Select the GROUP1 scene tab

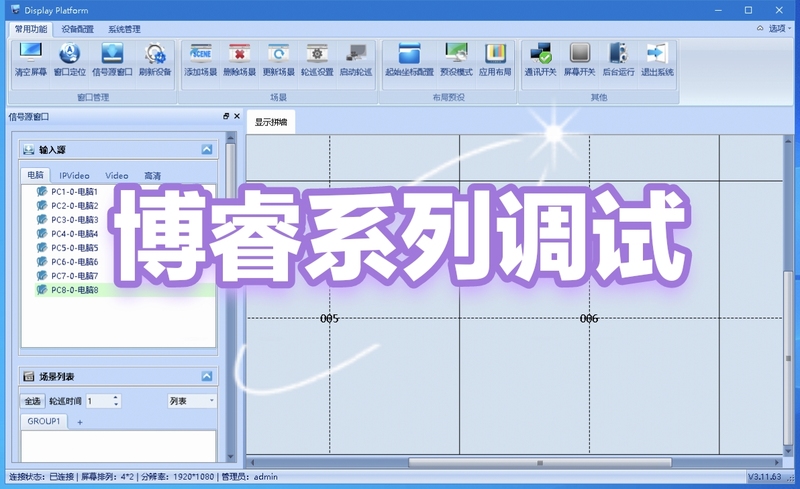click(44, 421)
